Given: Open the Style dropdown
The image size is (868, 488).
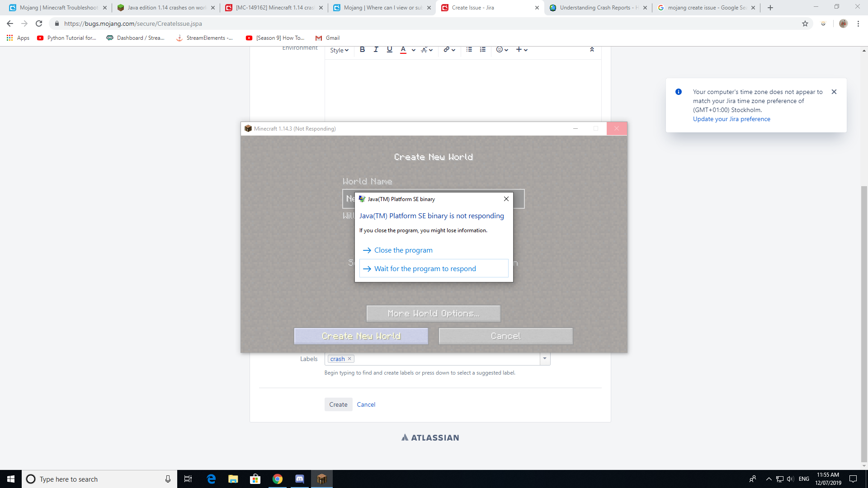Looking at the screenshot, I should 339,50.
